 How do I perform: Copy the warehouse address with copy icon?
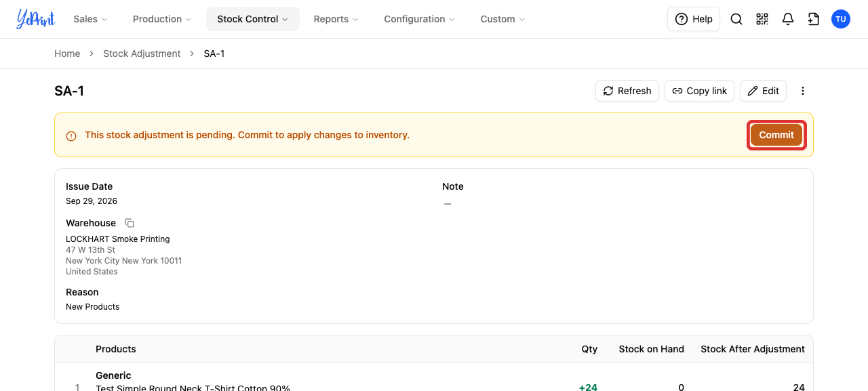[x=130, y=223]
